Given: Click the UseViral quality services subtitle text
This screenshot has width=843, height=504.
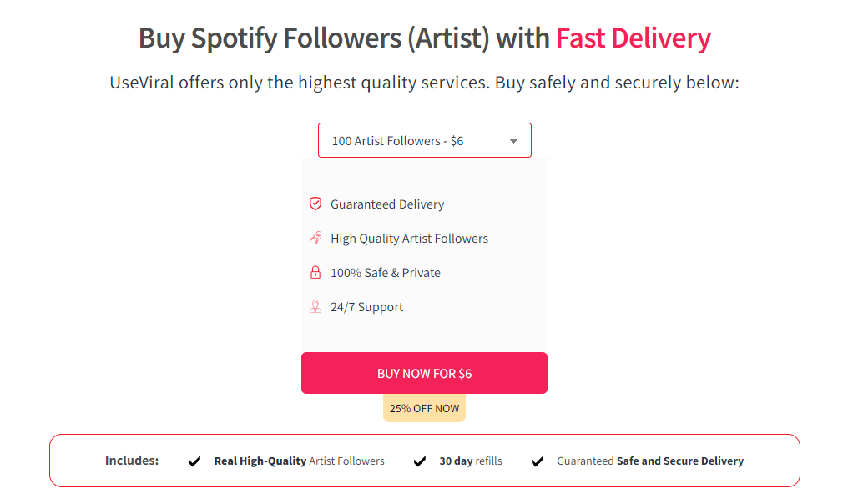Looking at the screenshot, I should [x=421, y=82].
